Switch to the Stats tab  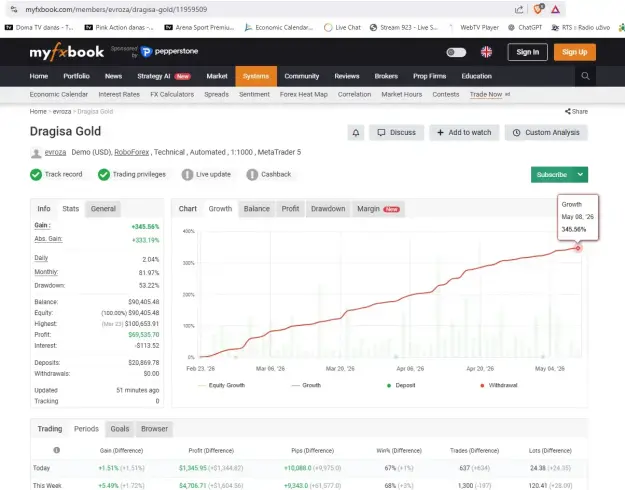tap(71, 209)
